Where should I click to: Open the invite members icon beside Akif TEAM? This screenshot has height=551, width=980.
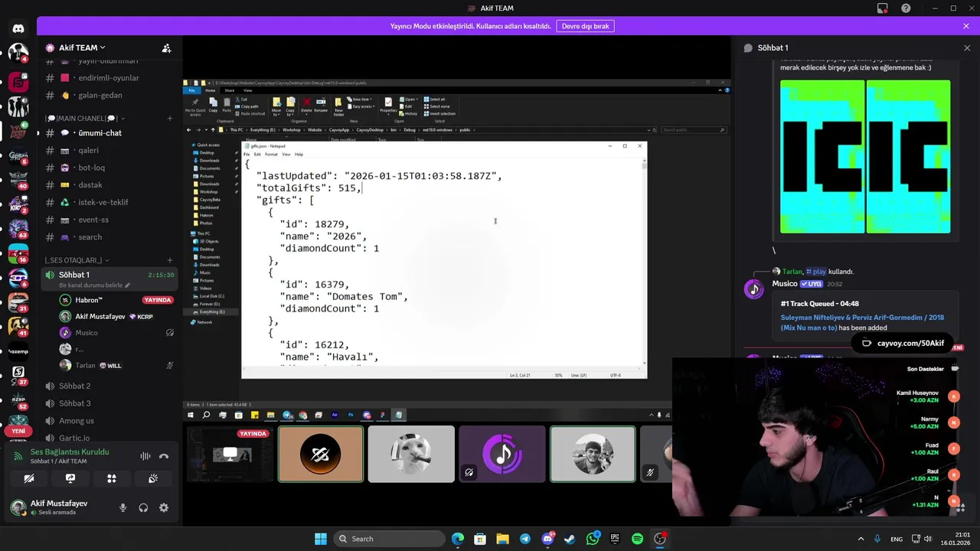click(x=166, y=47)
